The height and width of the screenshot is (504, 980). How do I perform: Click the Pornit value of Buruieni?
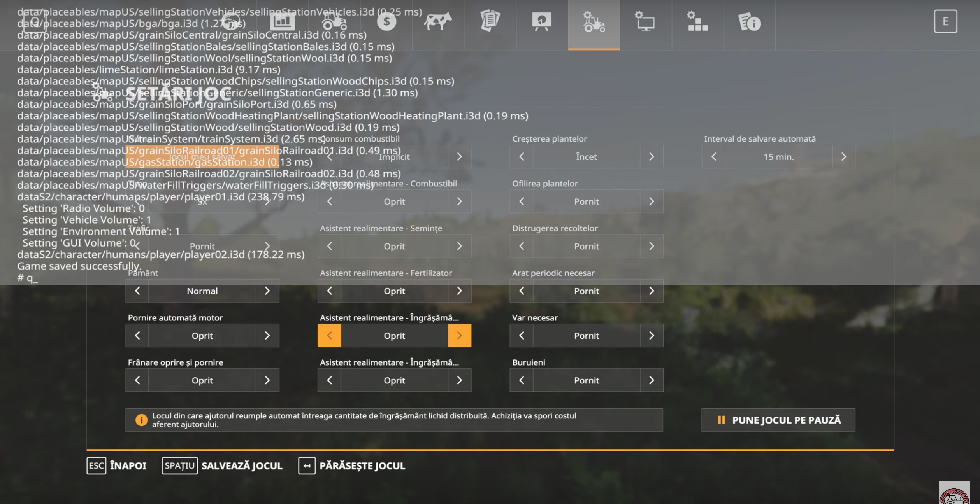click(x=587, y=380)
